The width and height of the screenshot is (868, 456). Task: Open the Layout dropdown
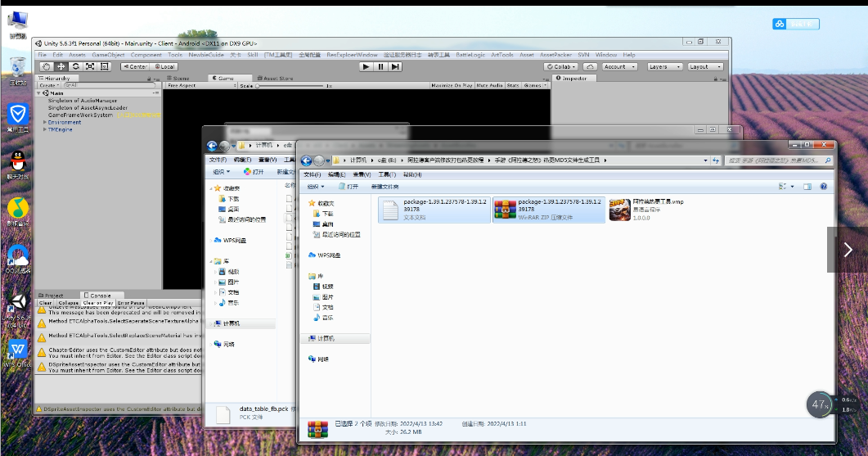coord(705,66)
